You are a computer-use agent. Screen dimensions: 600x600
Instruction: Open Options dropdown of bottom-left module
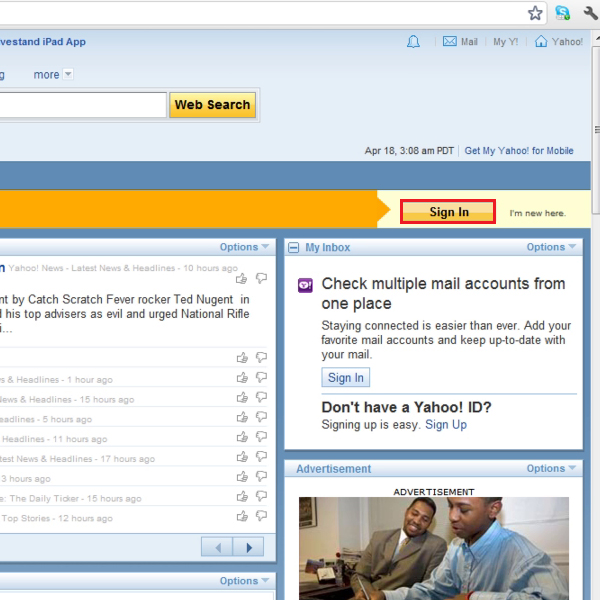point(244,581)
